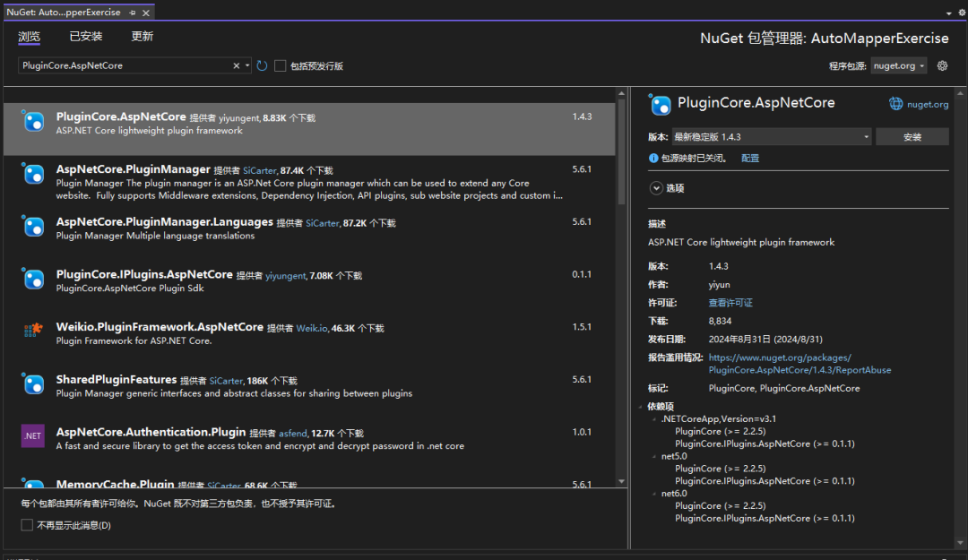This screenshot has height=560, width=968.
Task: Select the MemoryCache.Plugin package name
Action: point(116,484)
